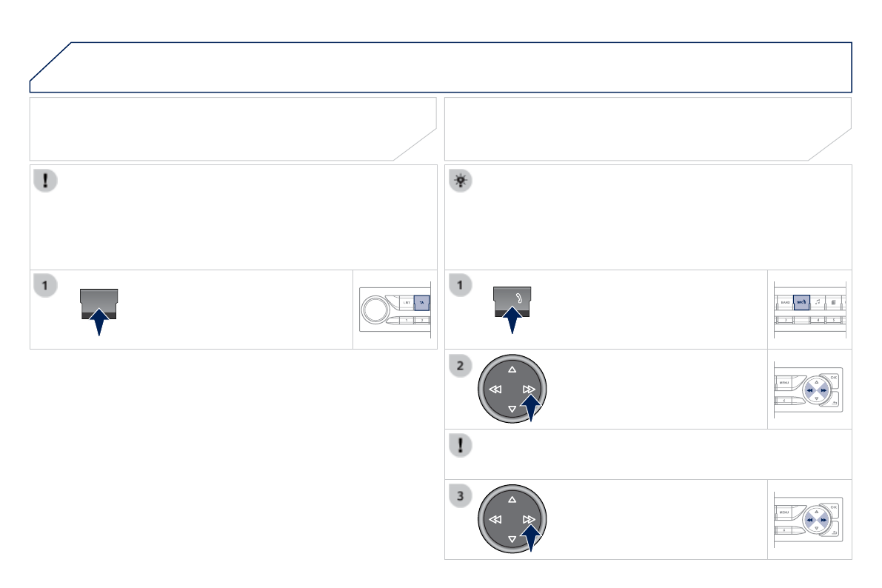Click the music note button on radio diagram

click(x=819, y=303)
